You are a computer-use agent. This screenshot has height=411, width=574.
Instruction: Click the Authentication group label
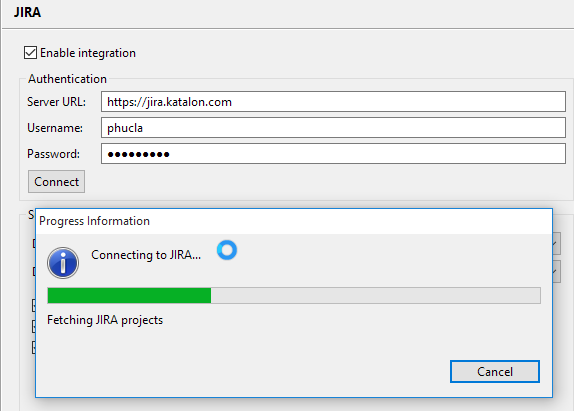[x=67, y=79]
